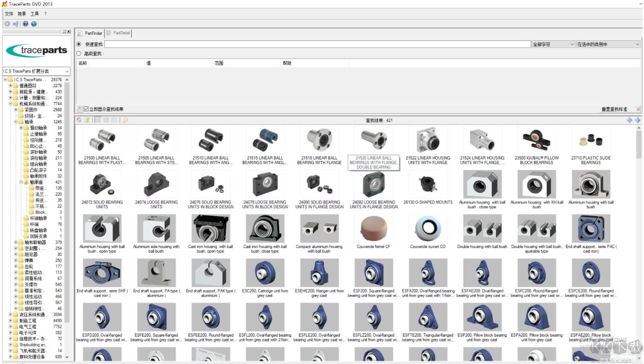Select the 快速查找 radio button
Viewport: 644px width, 364px height.
tap(79, 44)
